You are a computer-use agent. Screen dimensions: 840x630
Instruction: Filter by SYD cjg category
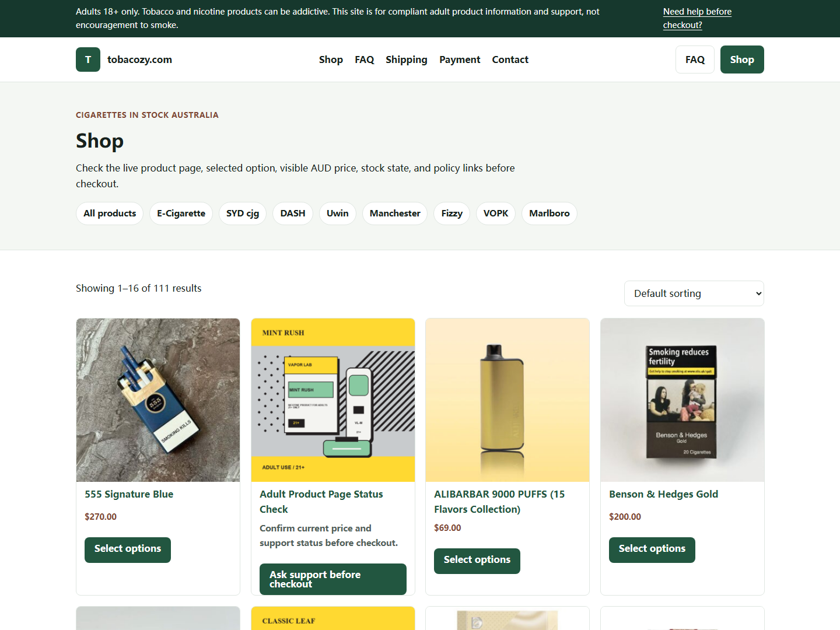coord(243,213)
